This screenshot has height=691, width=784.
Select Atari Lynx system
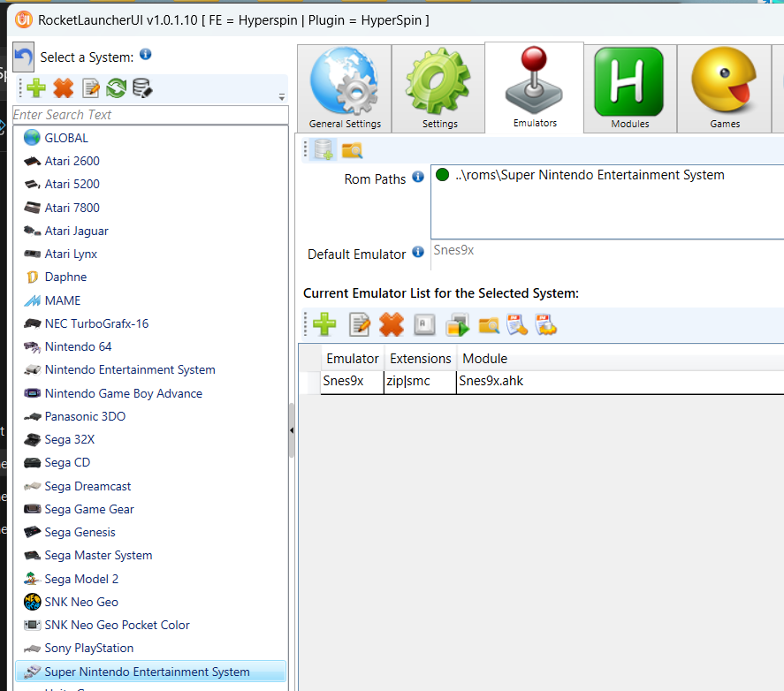tap(150, 254)
